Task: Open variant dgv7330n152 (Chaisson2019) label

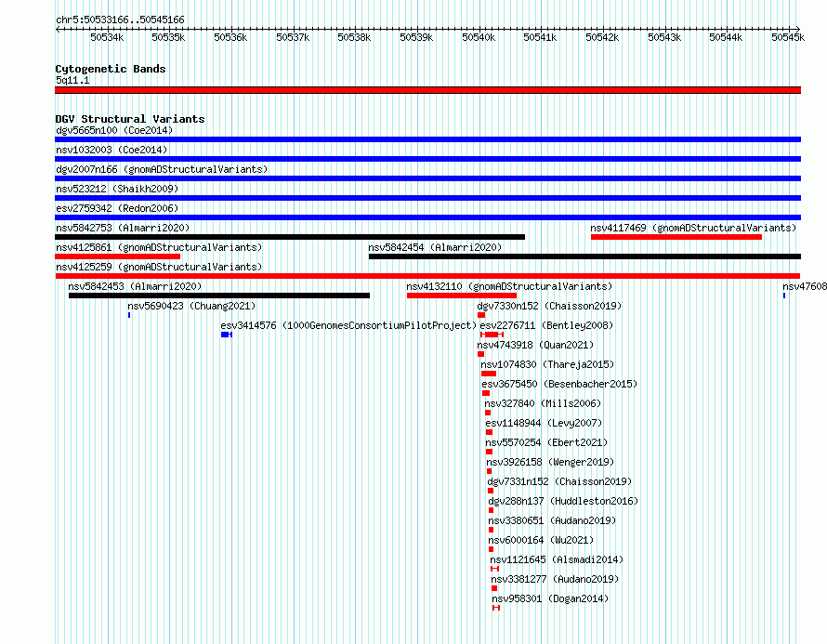Action: tap(549, 306)
